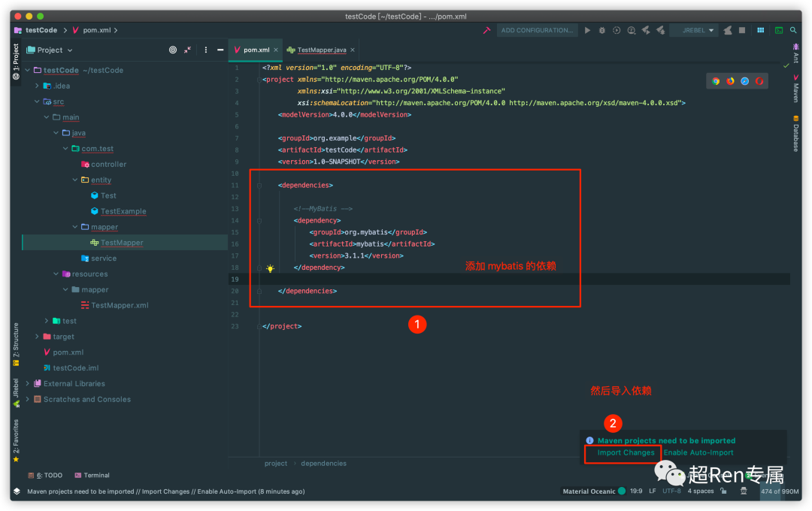Viewport: 812px width, 511px height.
Task: Switch to the pom.xml editor tab
Action: 256,50
